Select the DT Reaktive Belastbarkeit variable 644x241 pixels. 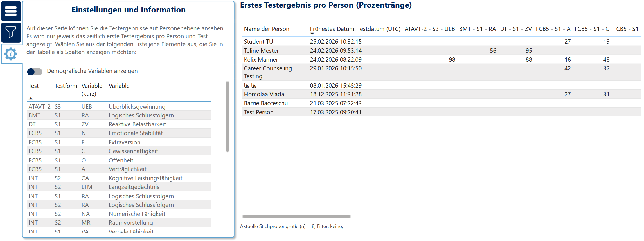(x=137, y=124)
